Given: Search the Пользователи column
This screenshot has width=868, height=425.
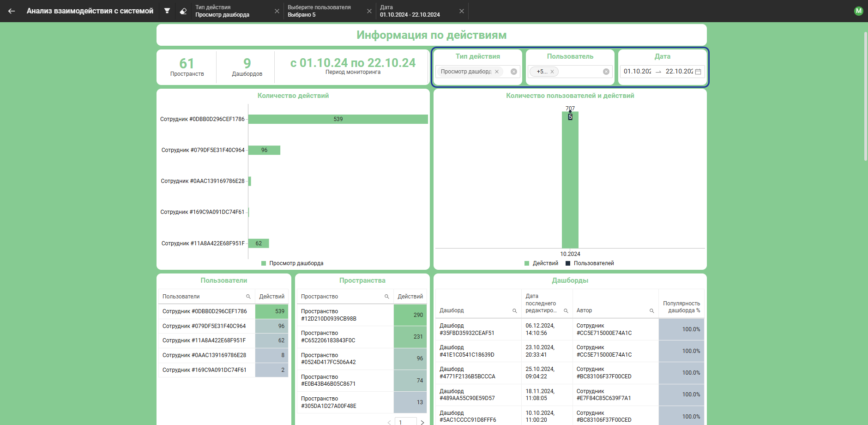Looking at the screenshot, I should point(248,297).
